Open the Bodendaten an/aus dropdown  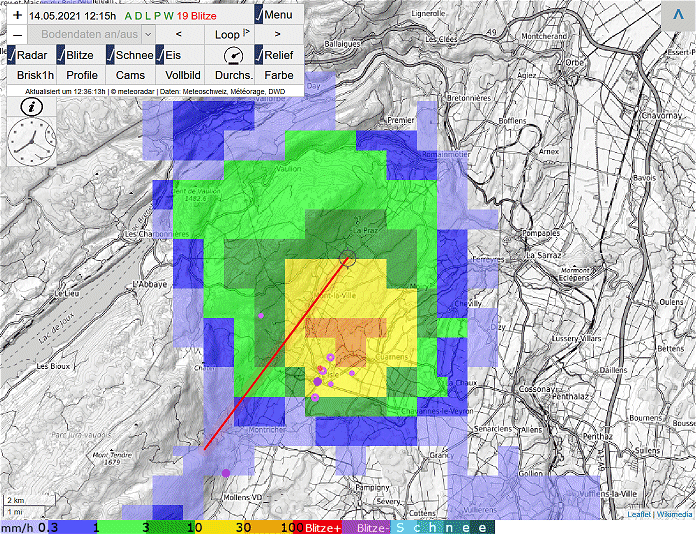(91, 34)
